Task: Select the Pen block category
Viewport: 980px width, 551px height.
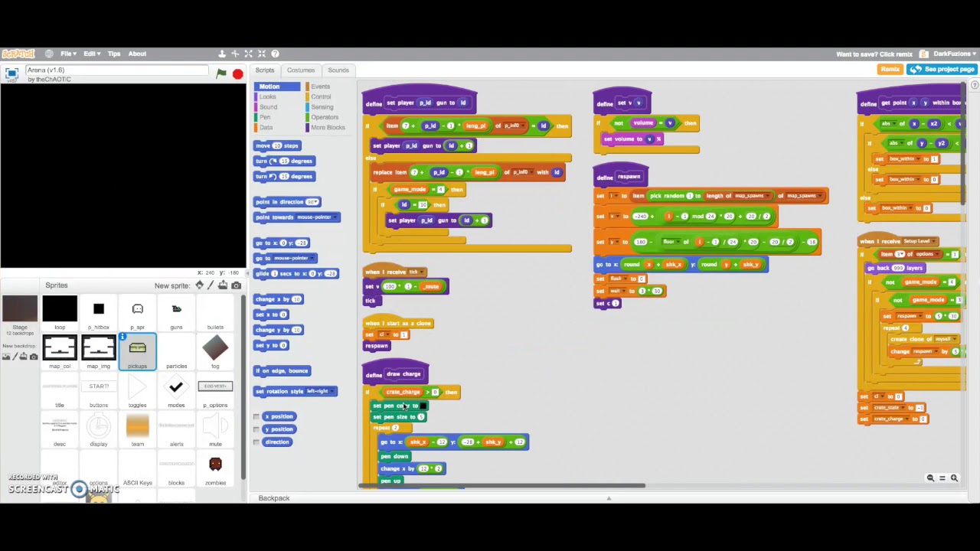Action: coord(264,117)
